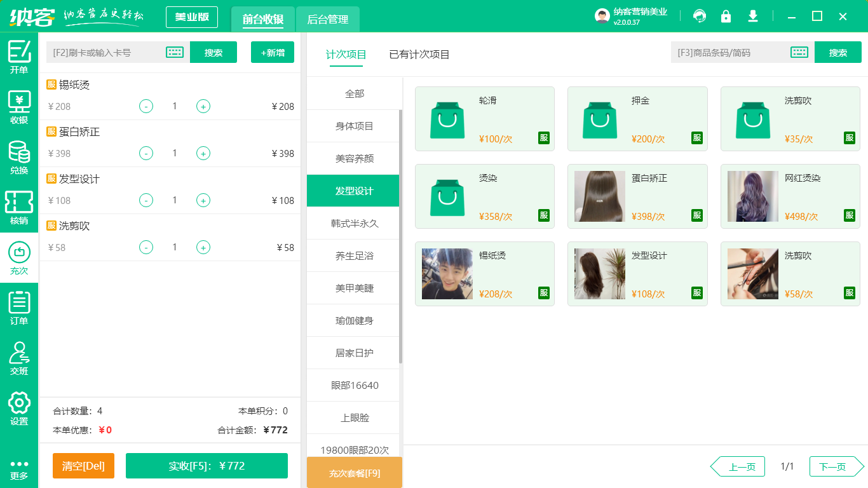The width and height of the screenshot is (868, 488).
Task: Click the 清空[Del] clear button
Action: [83, 466]
